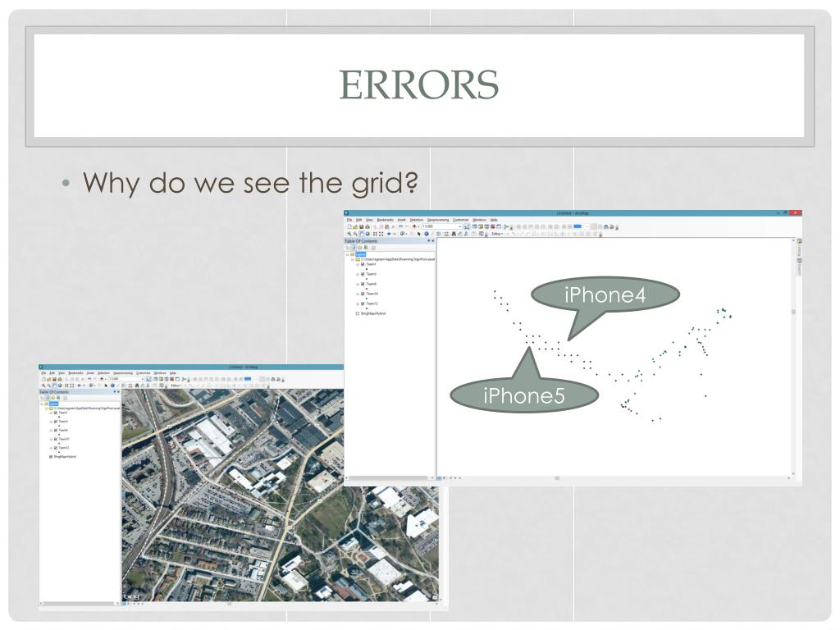This screenshot has height=630, width=840.
Task: Select black arrow Select Elements tool, dot-map window
Action: tap(419, 234)
